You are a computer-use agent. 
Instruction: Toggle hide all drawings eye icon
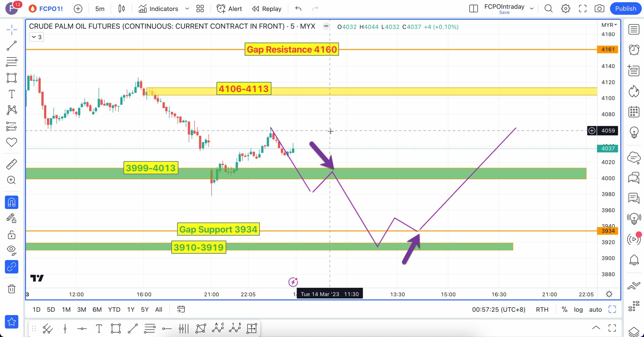[x=12, y=250]
